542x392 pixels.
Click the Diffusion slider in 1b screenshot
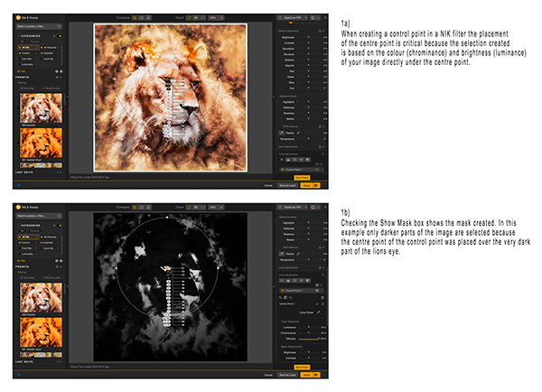(x=309, y=339)
